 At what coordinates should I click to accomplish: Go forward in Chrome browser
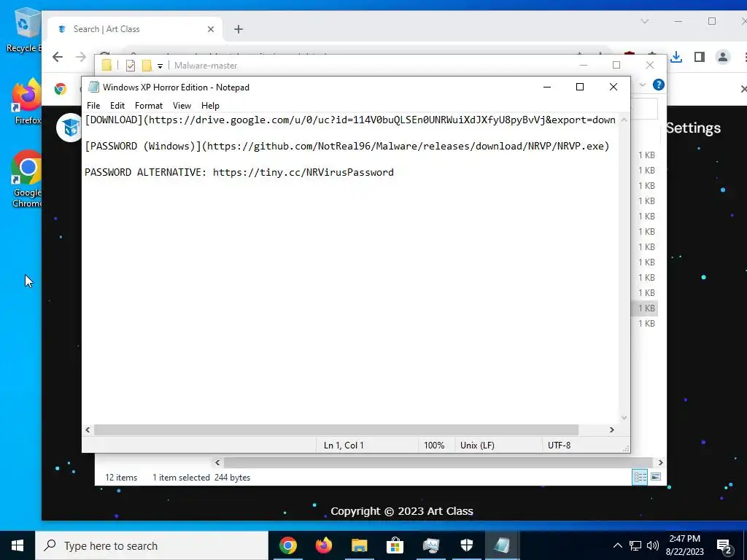tap(80, 57)
